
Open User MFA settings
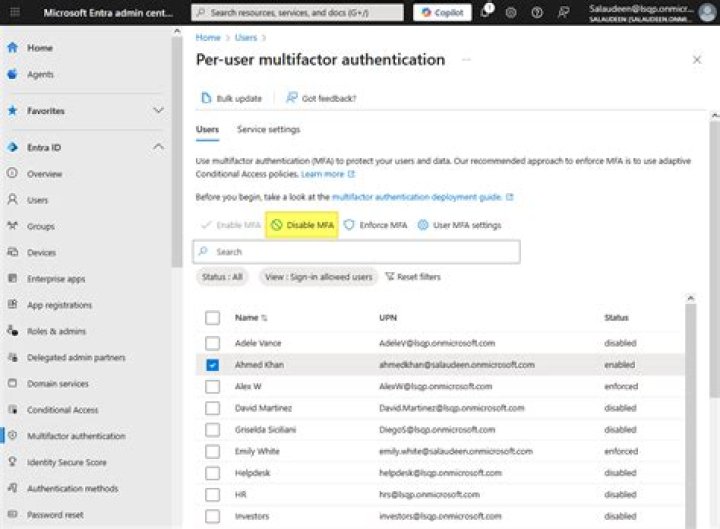[459, 225]
